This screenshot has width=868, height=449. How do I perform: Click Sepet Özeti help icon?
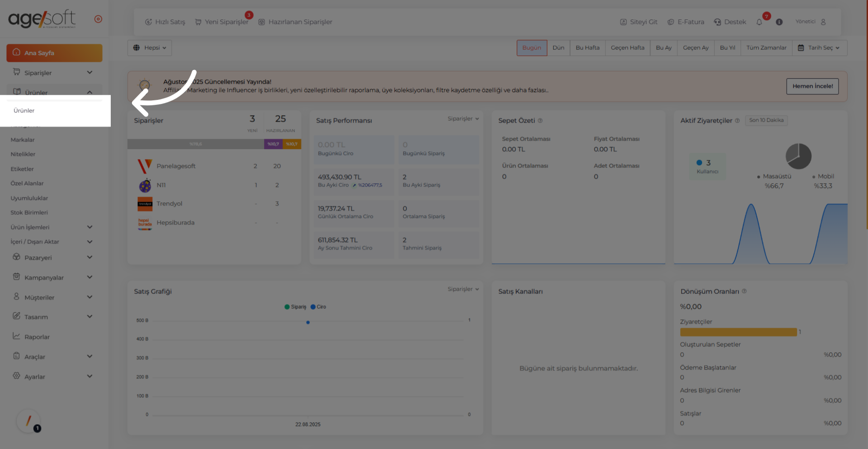tap(540, 121)
